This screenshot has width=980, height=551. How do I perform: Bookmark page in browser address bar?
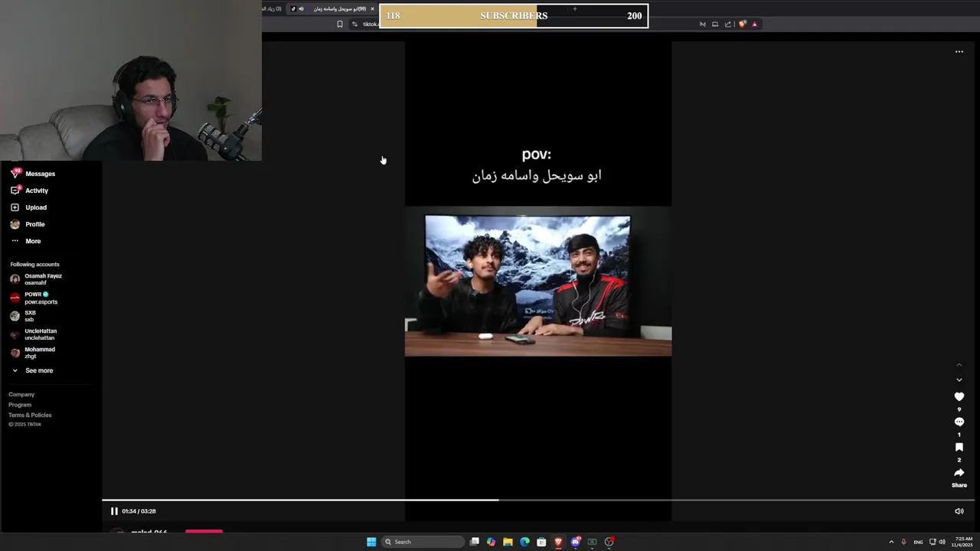tap(340, 24)
